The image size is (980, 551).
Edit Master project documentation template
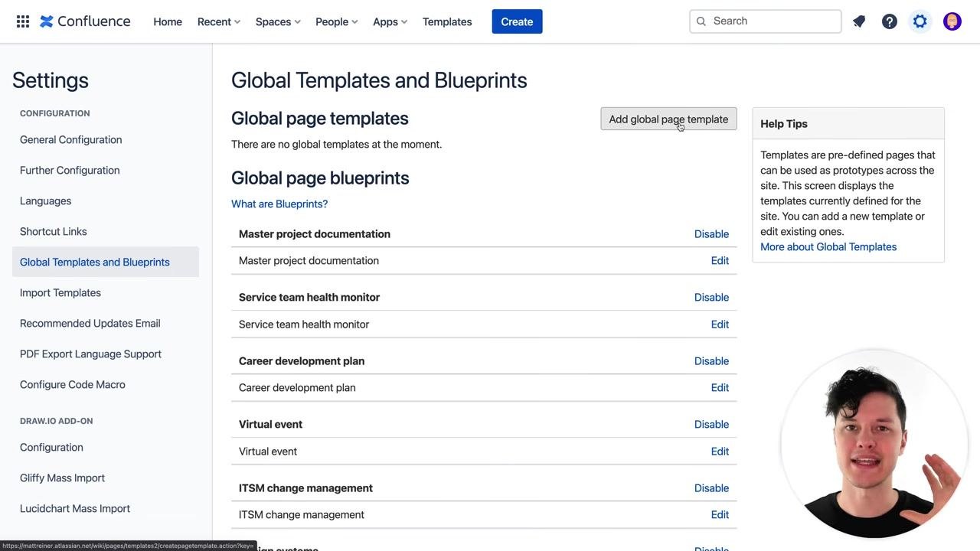coord(720,260)
